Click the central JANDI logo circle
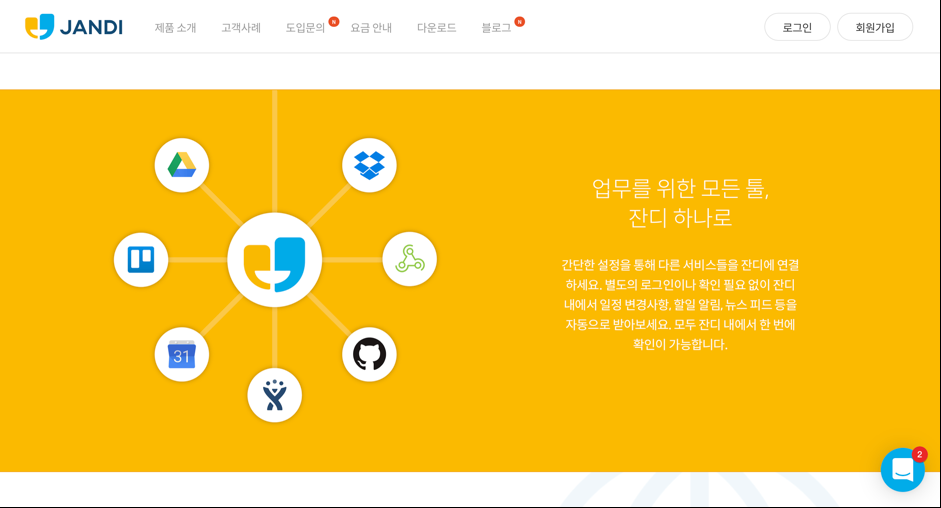Screen dimensions: 941x508 point(275,260)
